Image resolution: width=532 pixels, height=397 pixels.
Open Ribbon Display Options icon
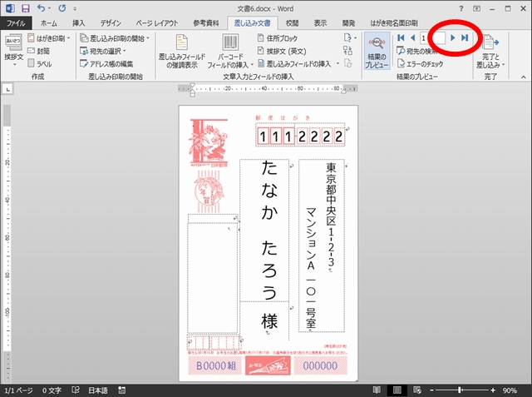click(x=476, y=9)
